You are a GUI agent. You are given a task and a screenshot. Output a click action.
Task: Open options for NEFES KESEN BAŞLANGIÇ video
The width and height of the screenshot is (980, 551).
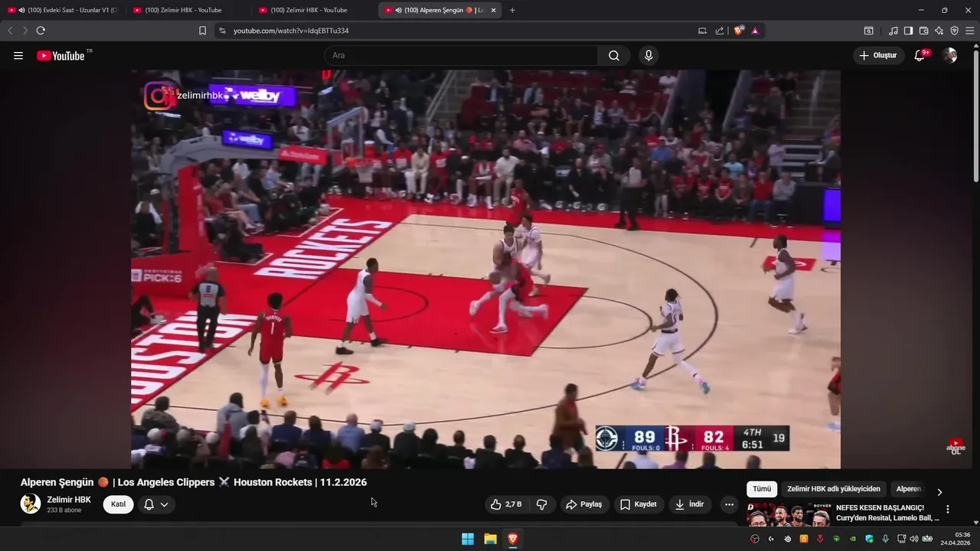948,509
